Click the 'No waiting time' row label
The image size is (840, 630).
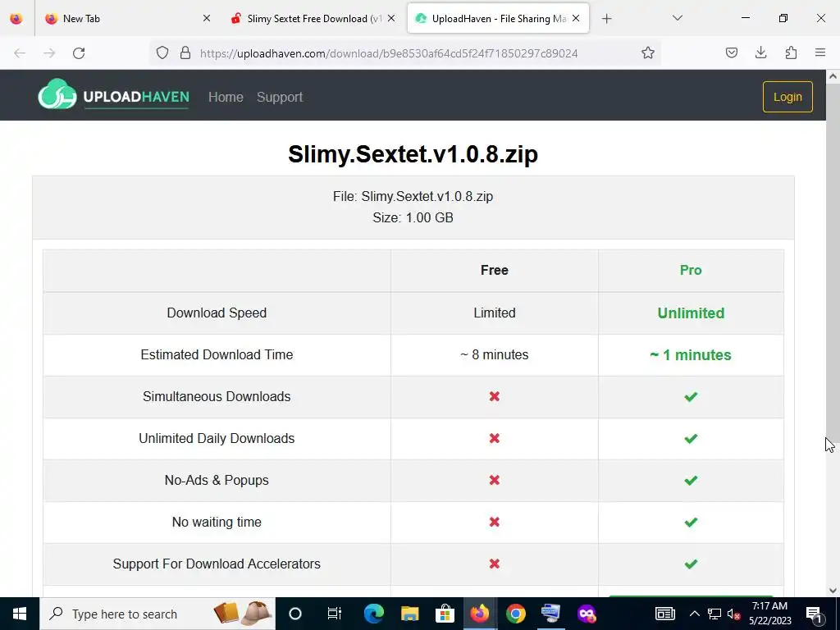[x=217, y=522]
